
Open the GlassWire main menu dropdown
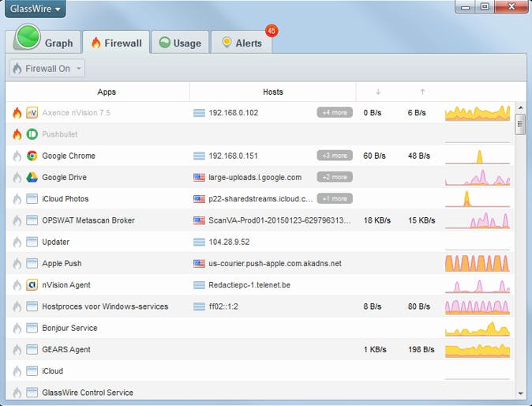(x=36, y=9)
